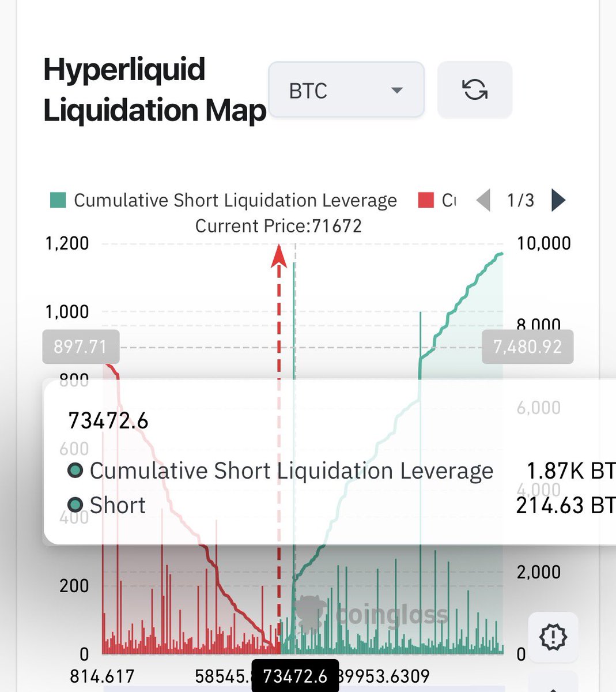Viewport: 616px width, 692px height.
Task: Go to previous legend page arrow
Action: coord(483,200)
